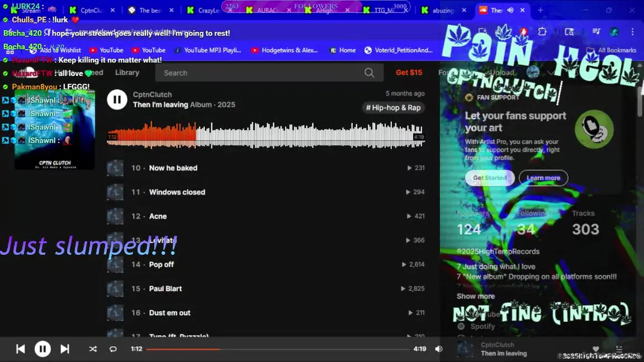The image size is (644, 362).
Task: Seek within the track waveform
Action: [x=266, y=135]
